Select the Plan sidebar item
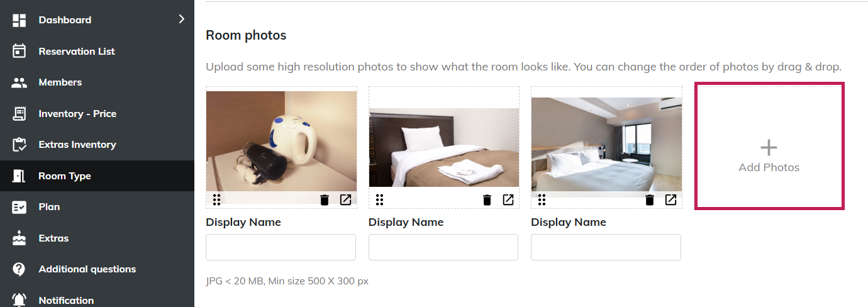 pos(49,207)
